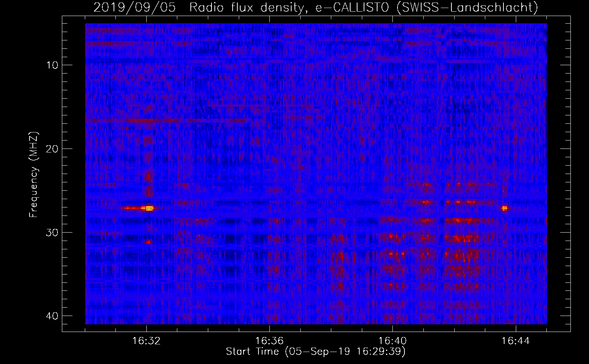589x364 pixels.
Task: Click the 16:44 time tick label
Action: (x=515, y=341)
